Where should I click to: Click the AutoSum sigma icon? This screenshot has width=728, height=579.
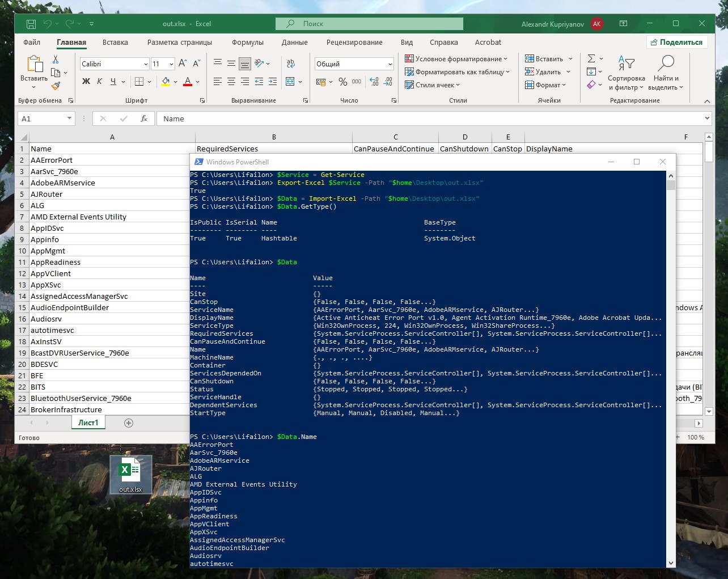pyautogui.click(x=591, y=58)
